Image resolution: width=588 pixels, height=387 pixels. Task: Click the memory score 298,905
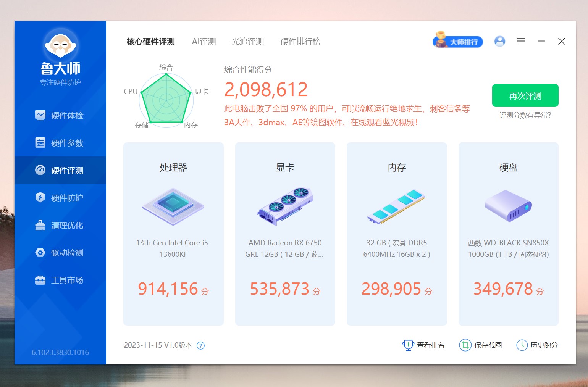click(391, 289)
